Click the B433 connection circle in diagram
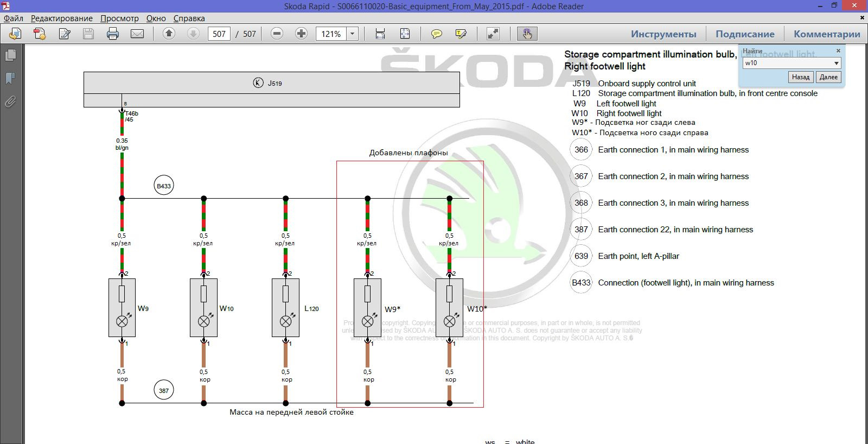Image resolution: width=868 pixels, height=444 pixels. tap(164, 186)
